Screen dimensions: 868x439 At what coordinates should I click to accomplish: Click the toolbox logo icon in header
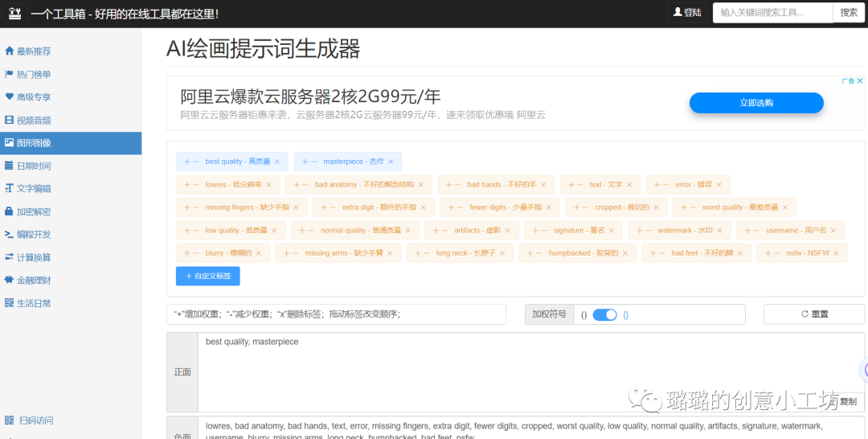click(15, 14)
